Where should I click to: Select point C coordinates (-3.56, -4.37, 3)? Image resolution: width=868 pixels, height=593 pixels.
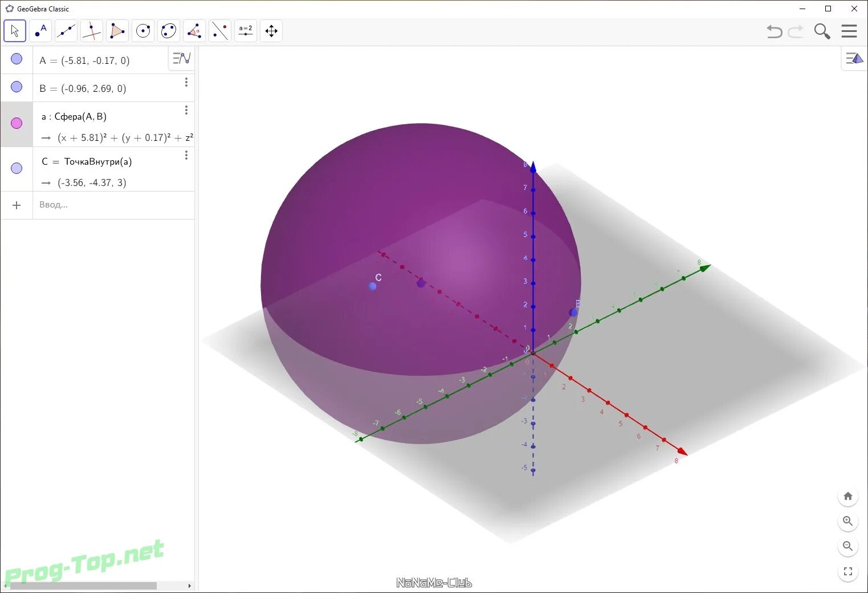(92, 182)
